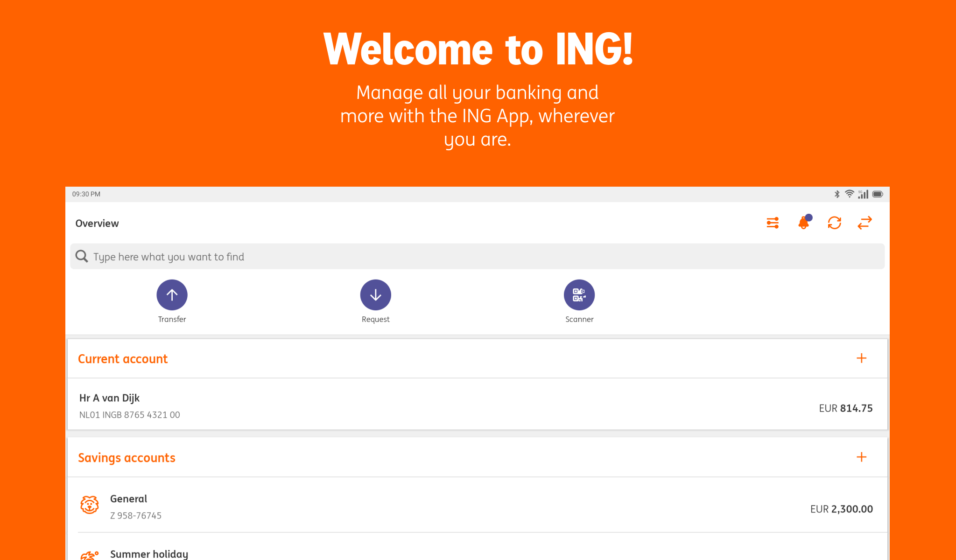The height and width of the screenshot is (560, 956).
Task: Check the battery indicator in the status bar
Action: (878, 194)
